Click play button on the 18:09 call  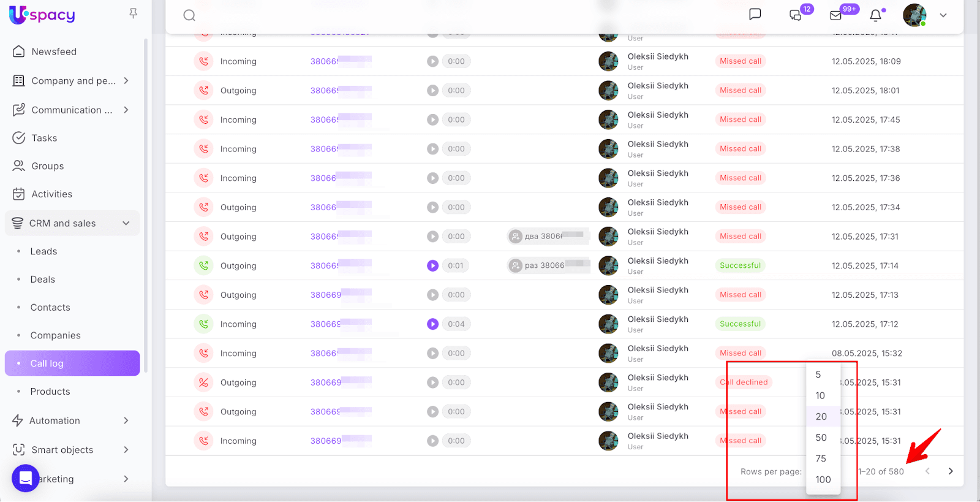433,61
